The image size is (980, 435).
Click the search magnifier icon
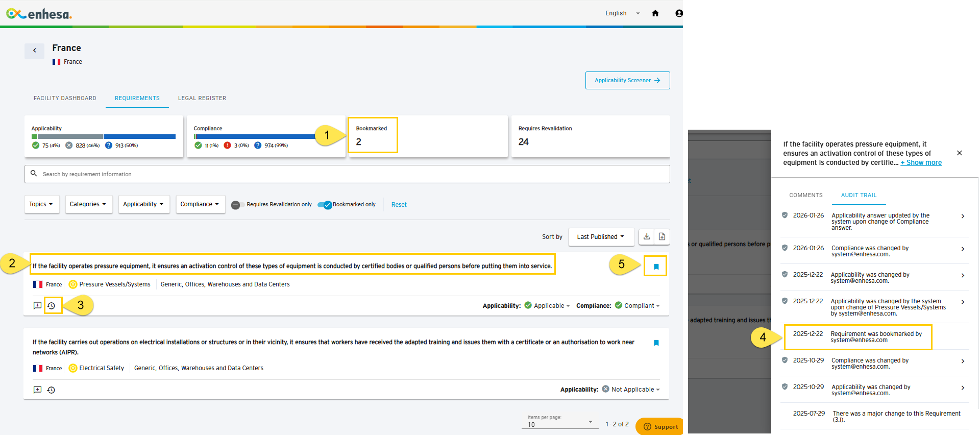pos(34,174)
